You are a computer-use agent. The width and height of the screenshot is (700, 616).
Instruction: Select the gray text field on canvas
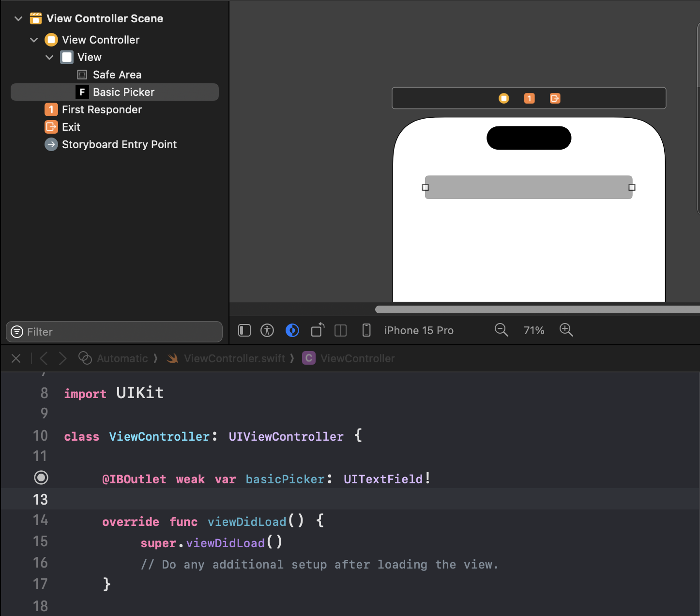529,187
